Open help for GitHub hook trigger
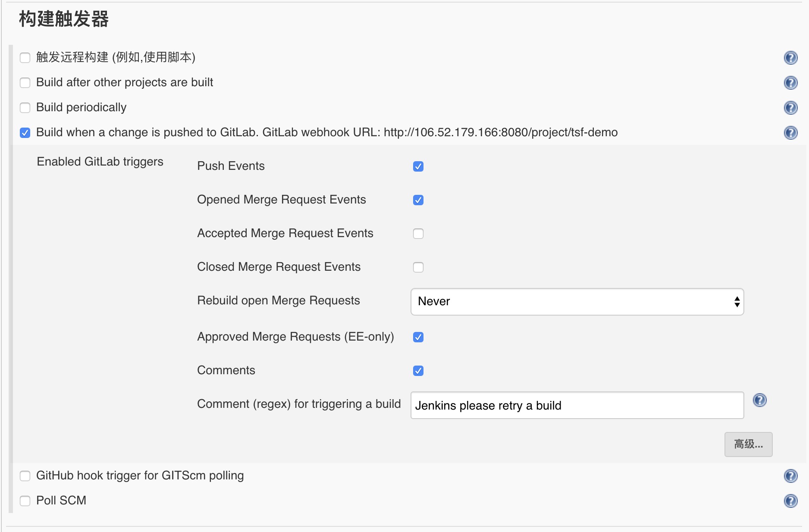Viewport: 809px width, 532px height. pyautogui.click(x=790, y=476)
